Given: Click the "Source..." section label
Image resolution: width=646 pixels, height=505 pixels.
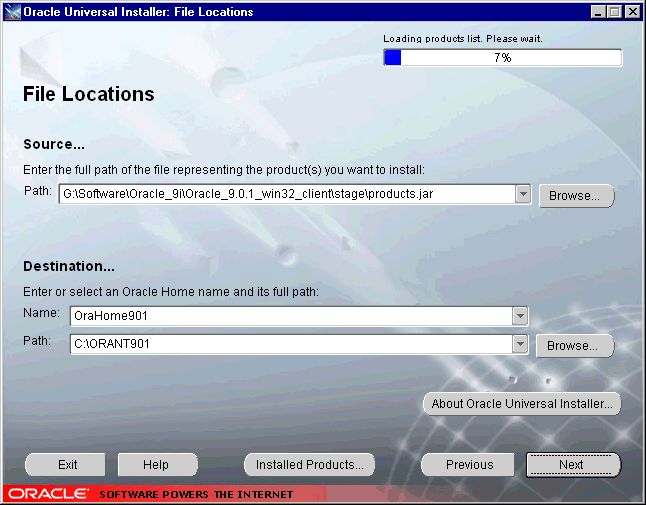Looking at the screenshot, I should pos(54,144).
